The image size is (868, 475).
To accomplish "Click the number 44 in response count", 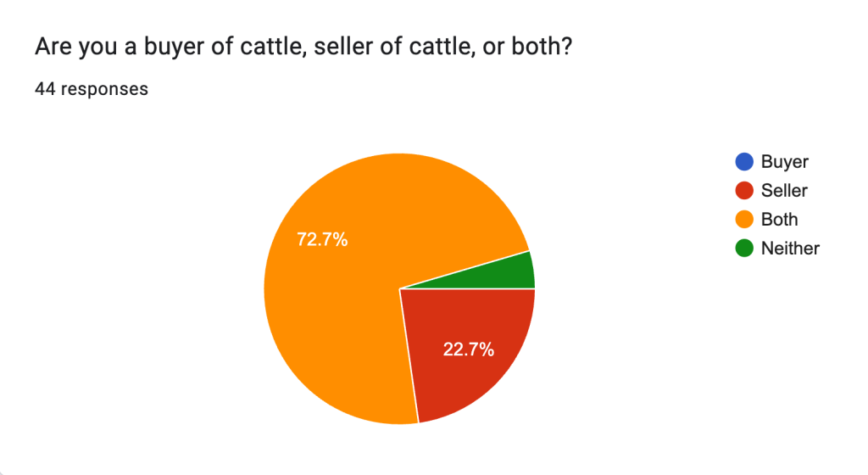I will (44, 88).
